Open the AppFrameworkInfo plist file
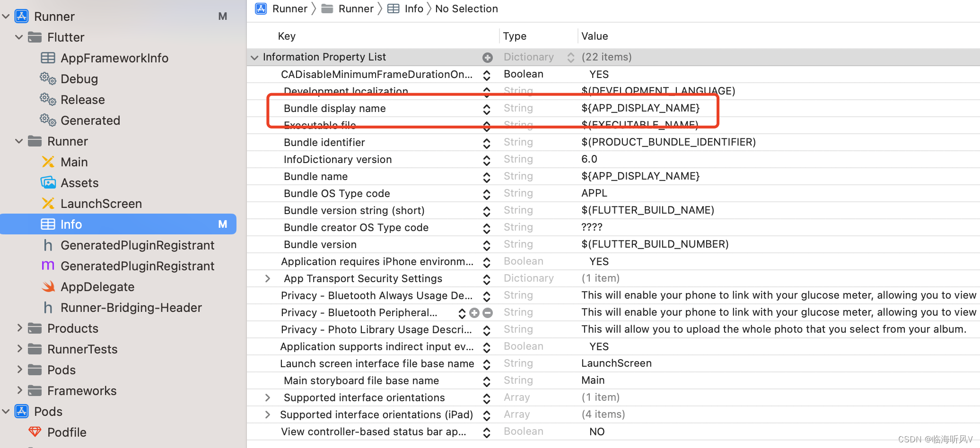Image resolution: width=980 pixels, height=448 pixels. click(114, 58)
